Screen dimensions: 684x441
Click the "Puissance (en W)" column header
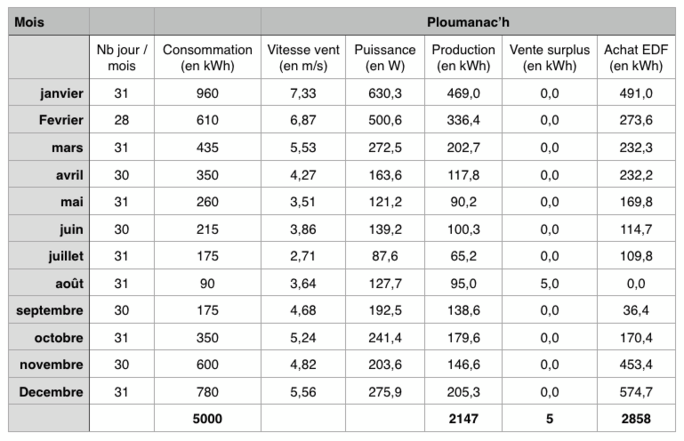point(384,58)
